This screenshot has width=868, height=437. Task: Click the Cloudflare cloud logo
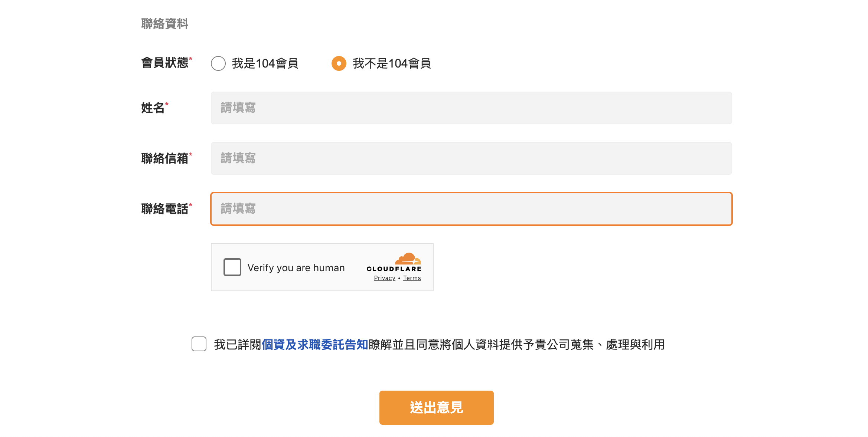(x=408, y=258)
